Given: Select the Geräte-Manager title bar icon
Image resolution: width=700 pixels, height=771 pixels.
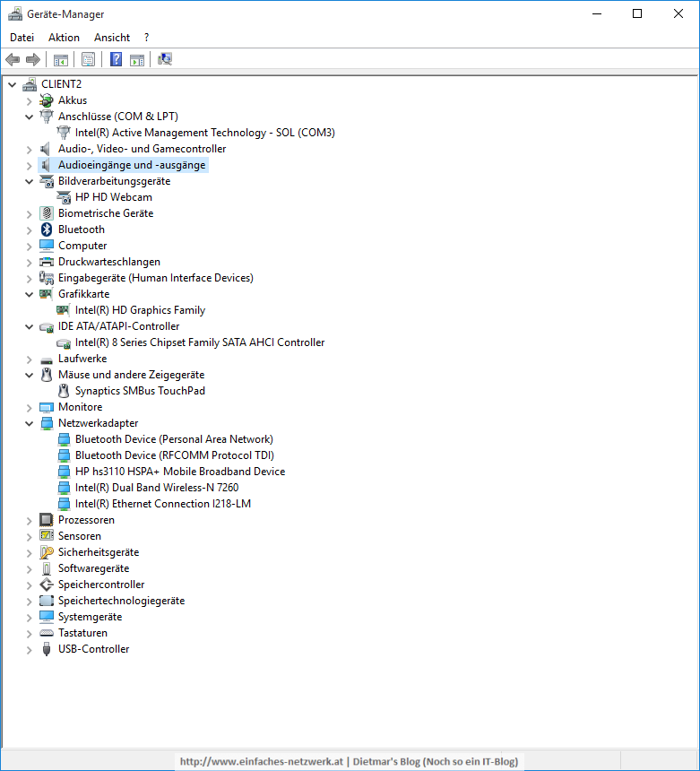Looking at the screenshot, I should click(x=15, y=14).
